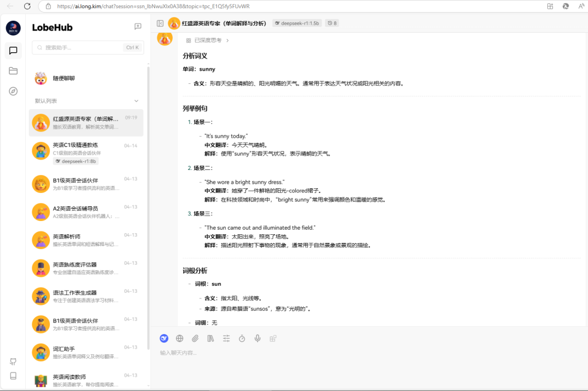588x391 pixels.
Task: Open the 英语阅读教师 session
Action: click(86, 380)
